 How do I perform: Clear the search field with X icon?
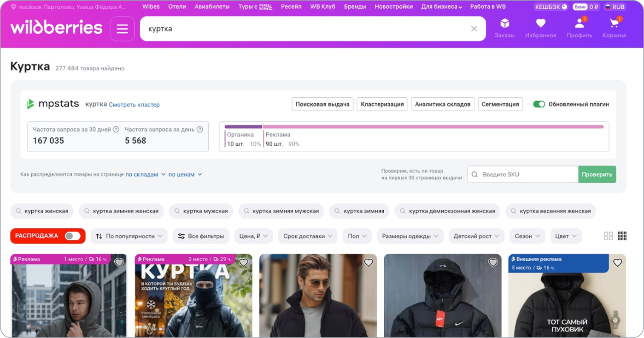pyautogui.click(x=474, y=29)
